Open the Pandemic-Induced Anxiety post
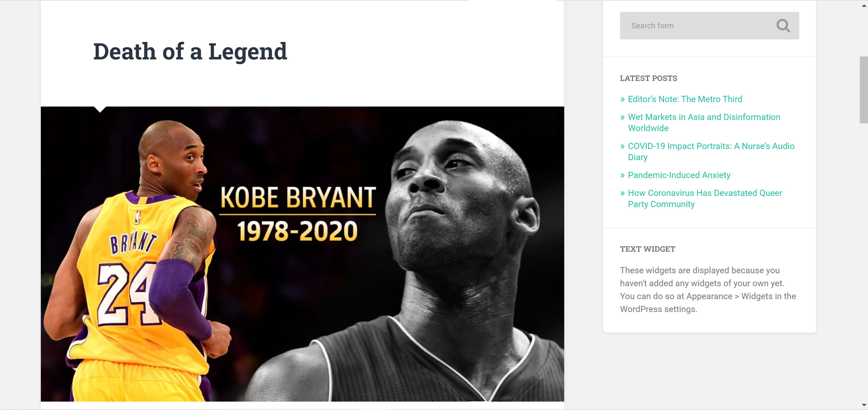The image size is (868, 410). (679, 175)
